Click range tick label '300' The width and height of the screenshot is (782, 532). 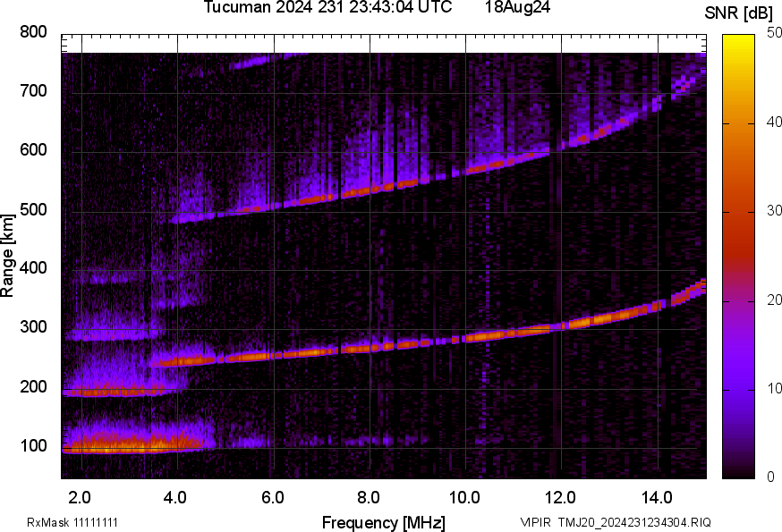(x=33, y=327)
